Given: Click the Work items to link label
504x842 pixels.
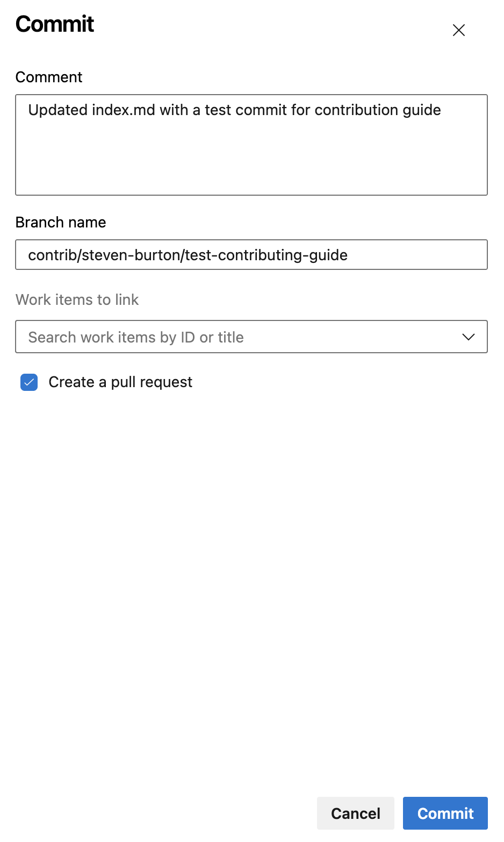Looking at the screenshot, I should click(77, 299).
